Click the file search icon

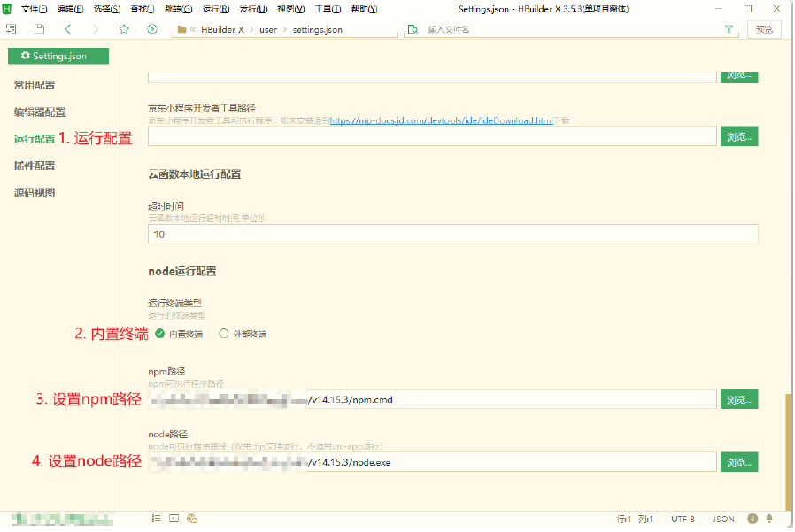click(413, 29)
